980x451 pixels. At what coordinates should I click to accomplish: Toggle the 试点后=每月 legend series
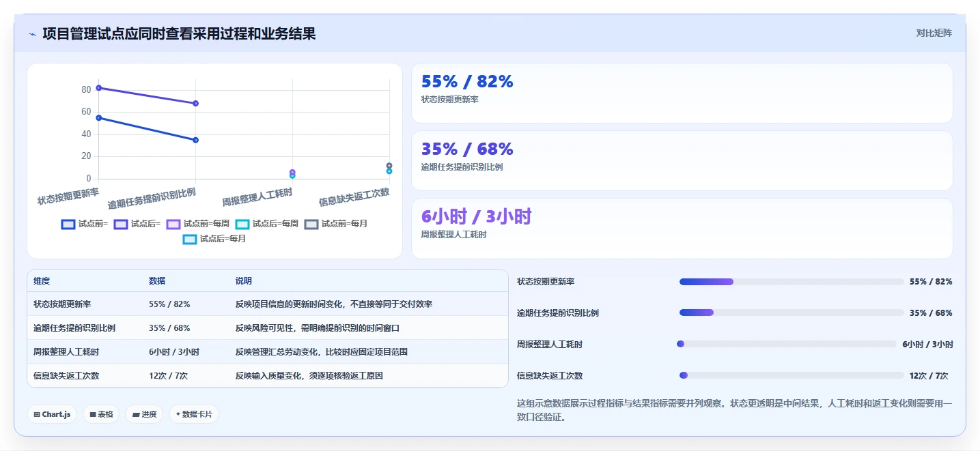pyautogui.click(x=214, y=239)
